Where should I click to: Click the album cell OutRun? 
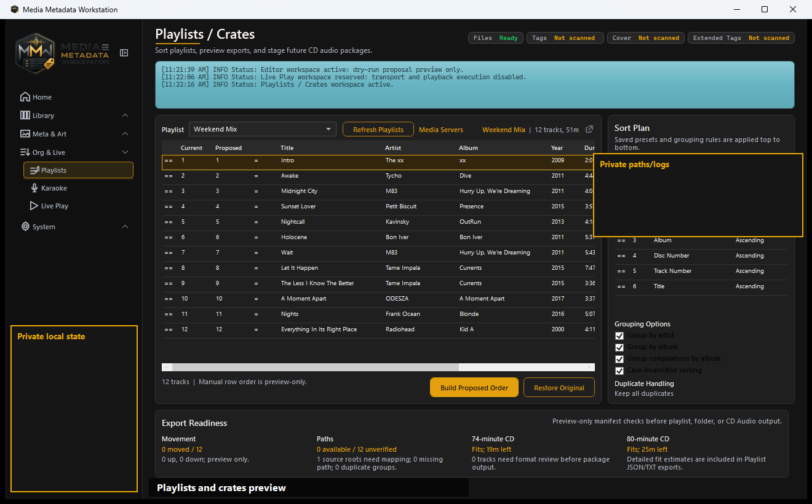pos(469,222)
